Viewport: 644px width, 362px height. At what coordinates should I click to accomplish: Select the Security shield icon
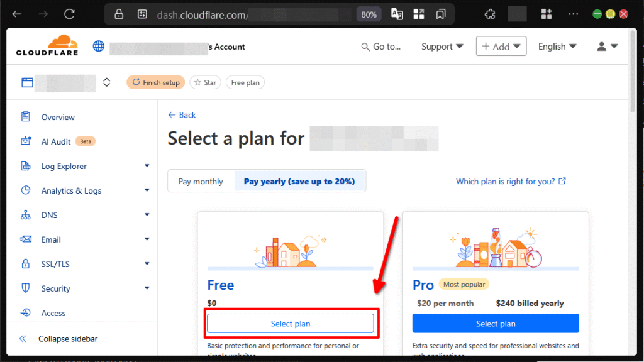tap(24, 288)
